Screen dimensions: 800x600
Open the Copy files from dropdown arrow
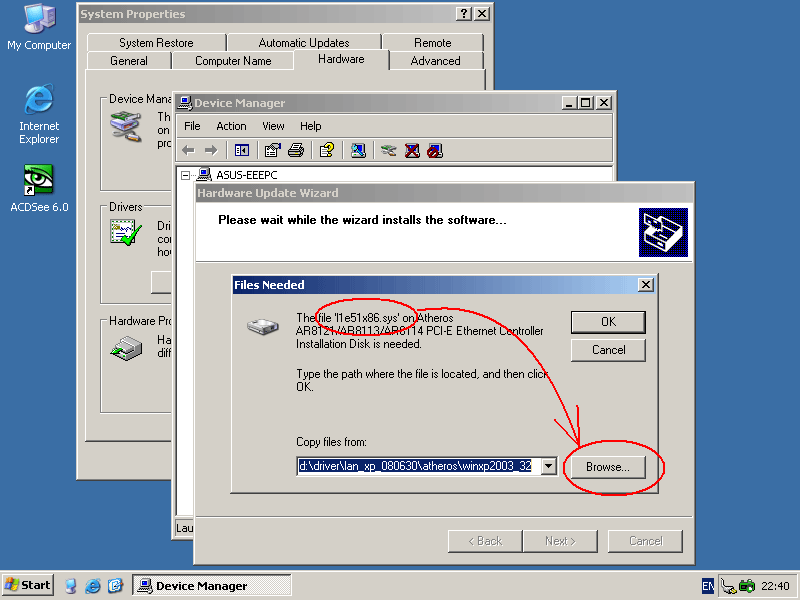coord(548,466)
